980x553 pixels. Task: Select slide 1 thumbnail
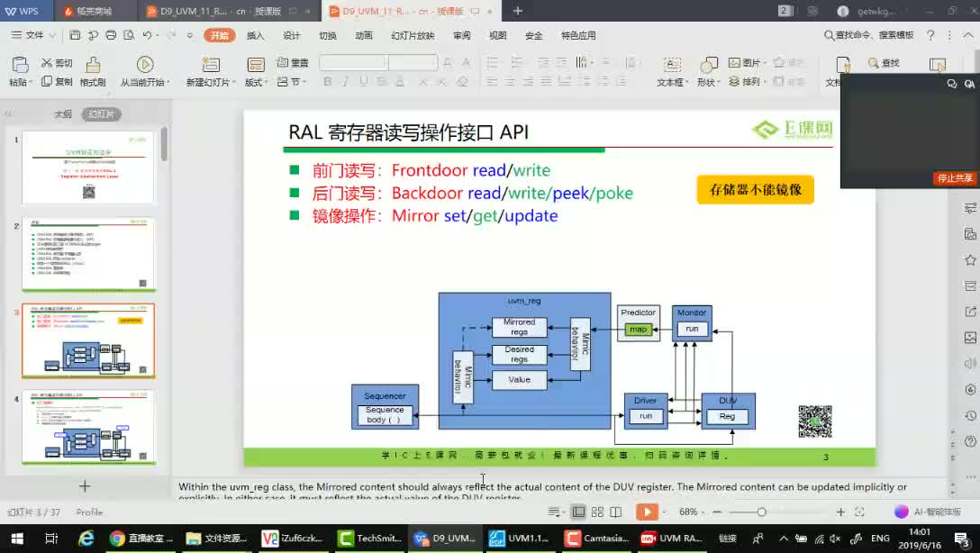coord(88,168)
